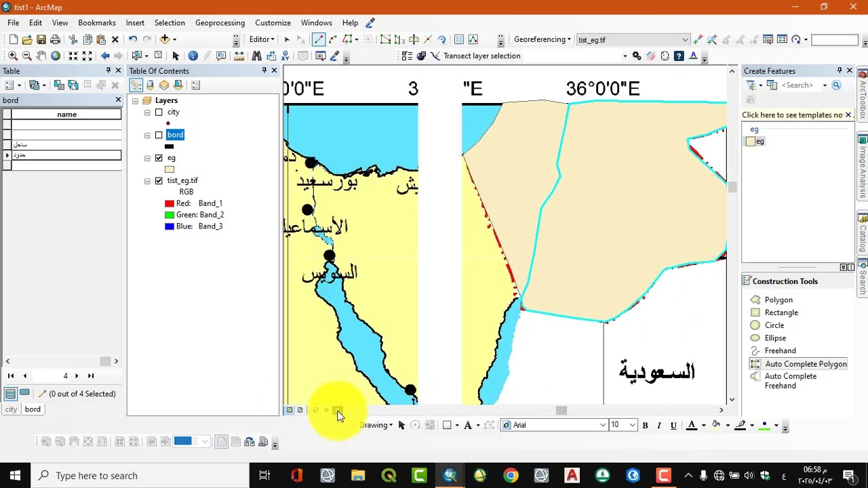Activate the Straight Segment tool
This screenshot has height=488, width=868.
tap(319, 39)
